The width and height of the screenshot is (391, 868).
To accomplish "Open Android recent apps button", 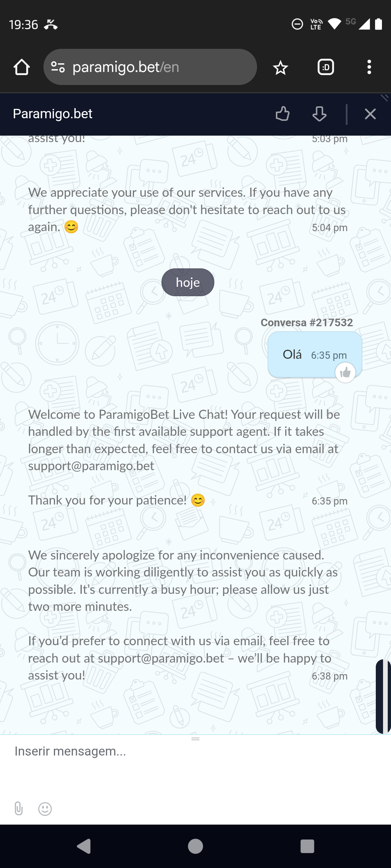I will [x=307, y=846].
